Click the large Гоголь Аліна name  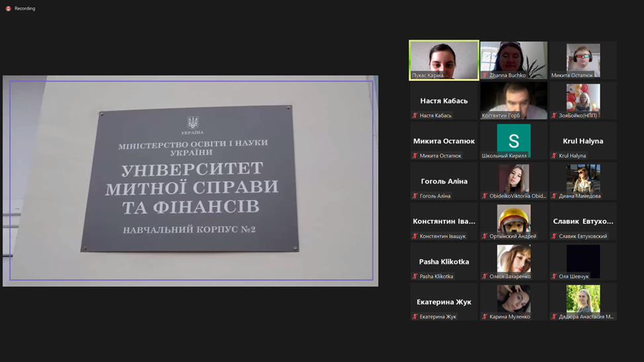[444, 181]
